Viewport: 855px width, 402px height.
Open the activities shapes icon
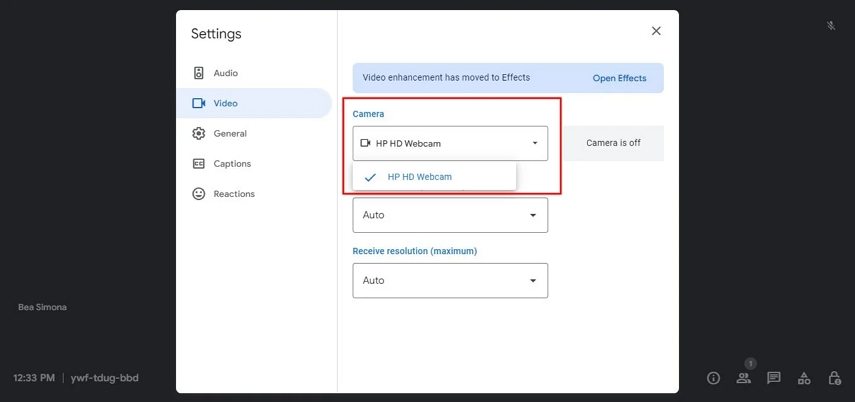[804, 378]
